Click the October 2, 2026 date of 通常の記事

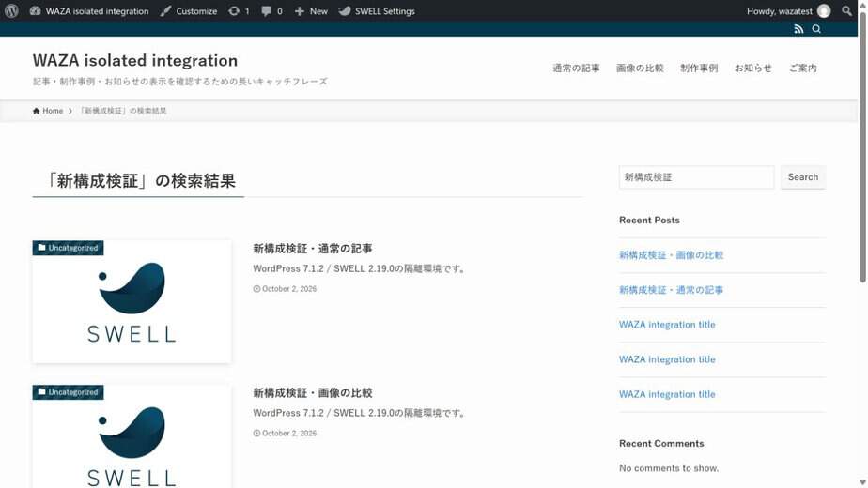point(285,289)
